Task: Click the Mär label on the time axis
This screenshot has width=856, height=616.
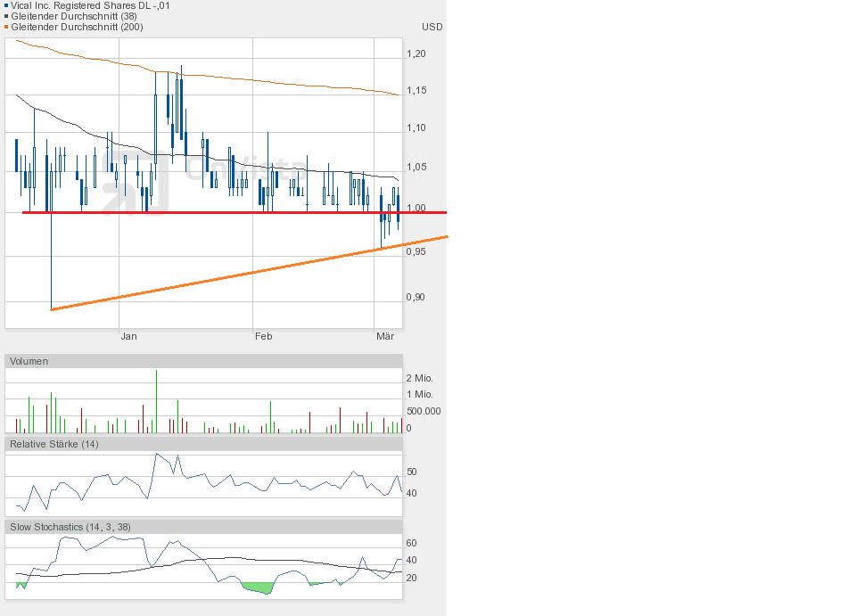Action: [384, 336]
